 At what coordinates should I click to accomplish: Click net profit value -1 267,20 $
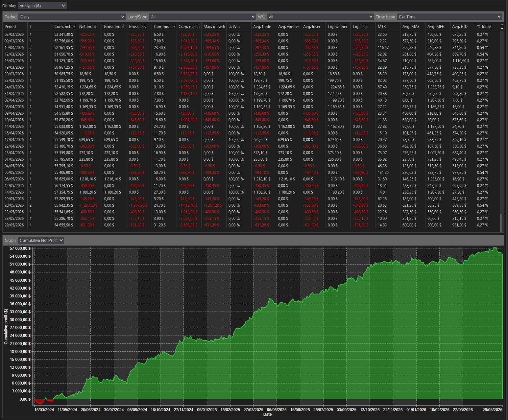pos(88,205)
